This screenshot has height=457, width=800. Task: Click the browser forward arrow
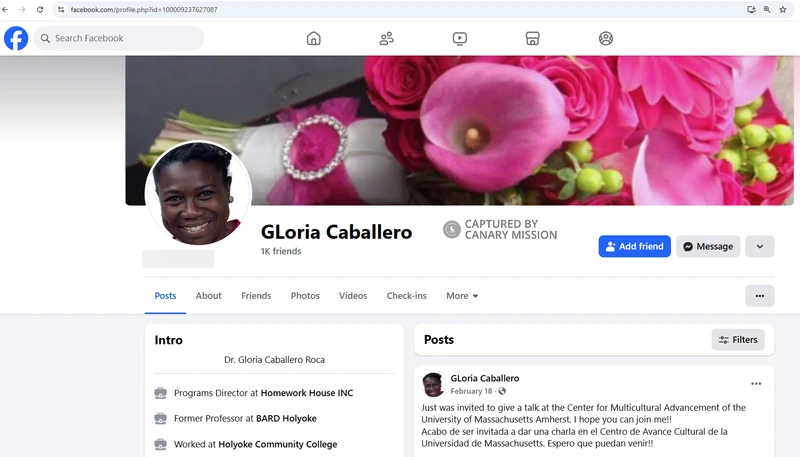click(22, 10)
